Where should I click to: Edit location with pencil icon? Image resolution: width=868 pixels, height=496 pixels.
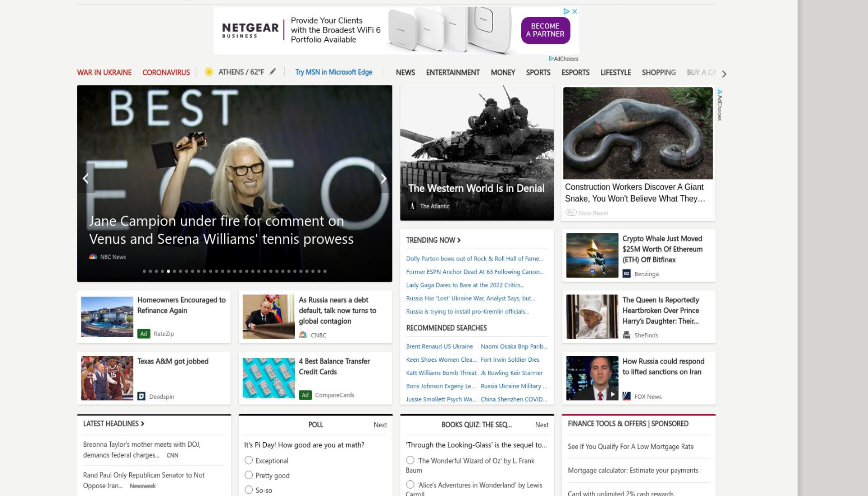[x=272, y=72]
